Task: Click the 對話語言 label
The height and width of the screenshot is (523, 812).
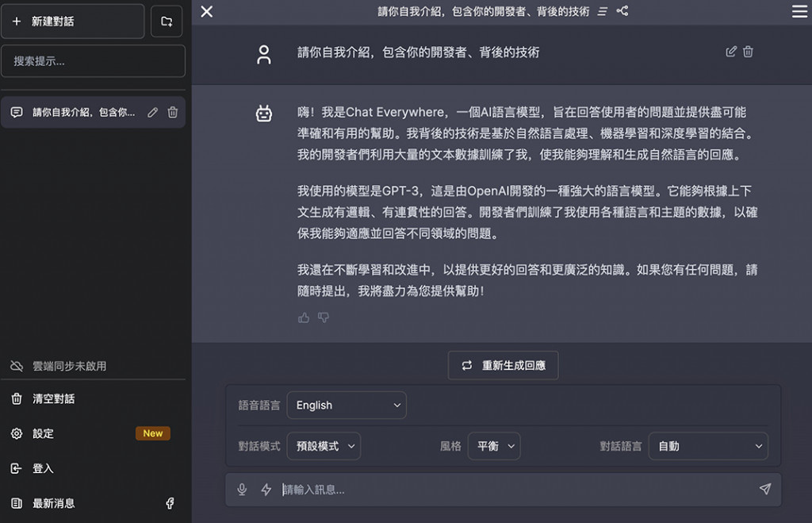Action: click(620, 446)
